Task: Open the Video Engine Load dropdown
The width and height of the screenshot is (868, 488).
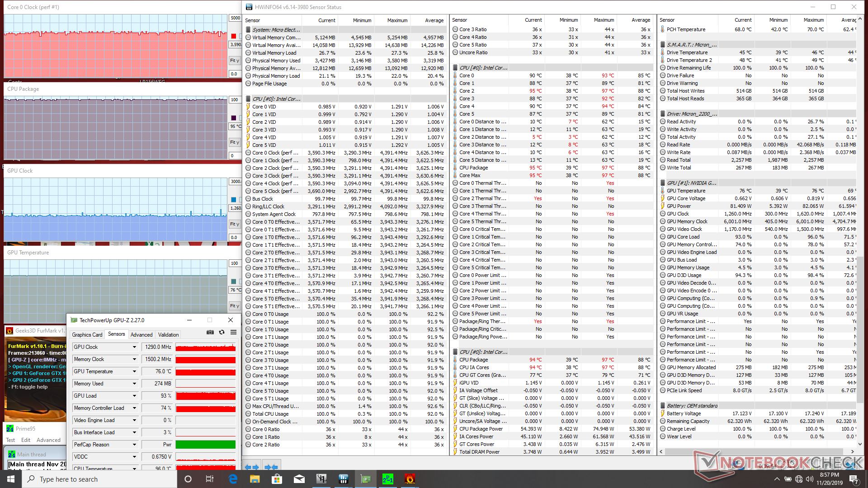Action: (x=134, y=420)
